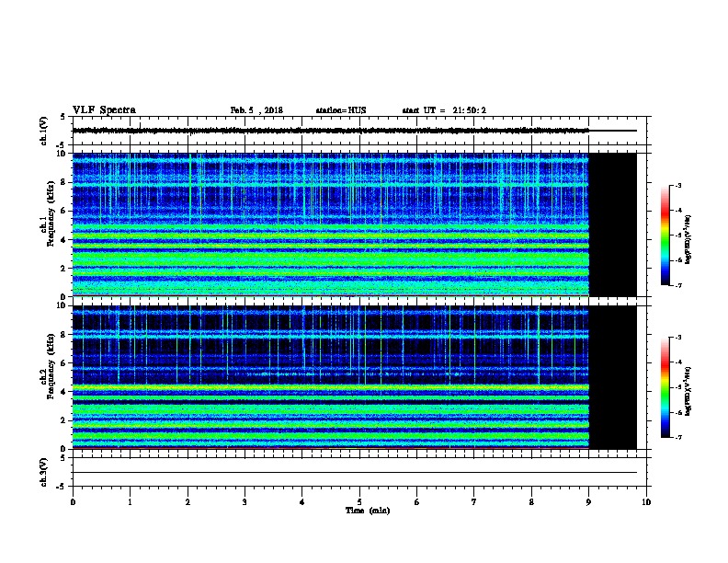Click the "10" tick on ch.1 frequency axis
The image size is (728, 563).
[61, 154]
